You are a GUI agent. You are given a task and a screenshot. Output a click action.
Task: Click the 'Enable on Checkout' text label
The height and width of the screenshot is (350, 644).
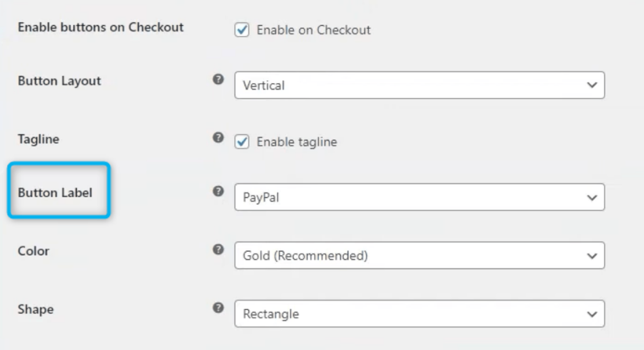tap(313, 30)
